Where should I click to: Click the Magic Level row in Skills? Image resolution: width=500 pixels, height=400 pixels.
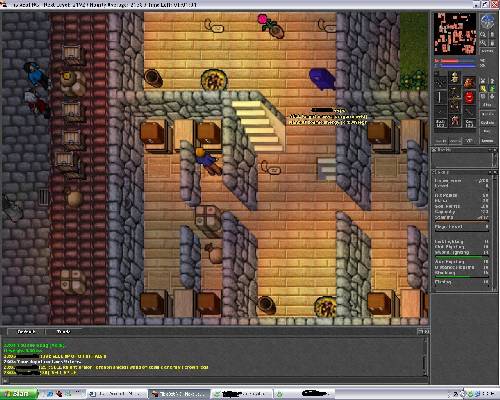(x=462, y=227)
